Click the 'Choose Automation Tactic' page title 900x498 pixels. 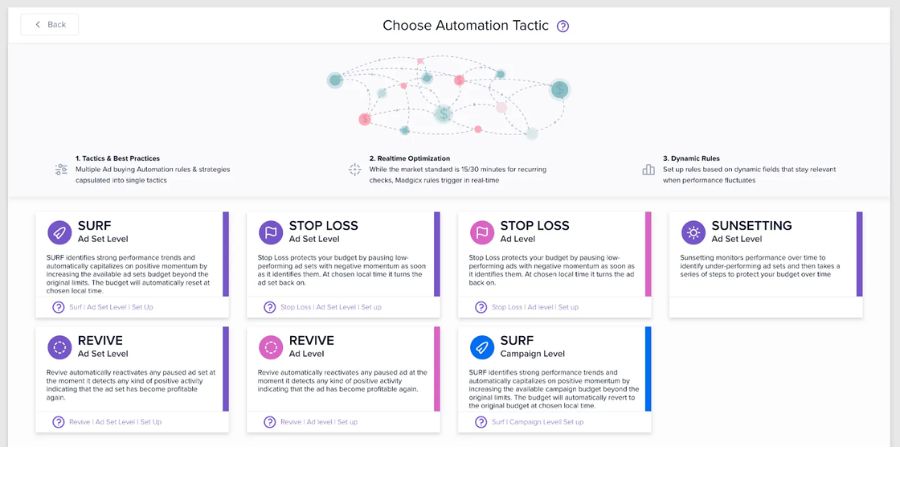tap(465, 26)
